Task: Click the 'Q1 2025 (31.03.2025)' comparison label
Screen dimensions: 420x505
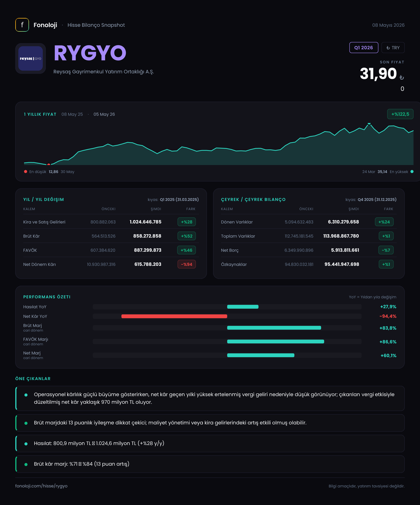Action: pyautogui.click(x=179, y=200)
